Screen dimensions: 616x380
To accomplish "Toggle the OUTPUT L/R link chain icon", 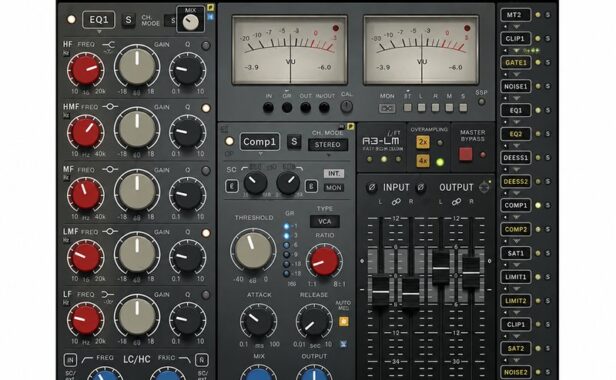I will coord(456,202).
